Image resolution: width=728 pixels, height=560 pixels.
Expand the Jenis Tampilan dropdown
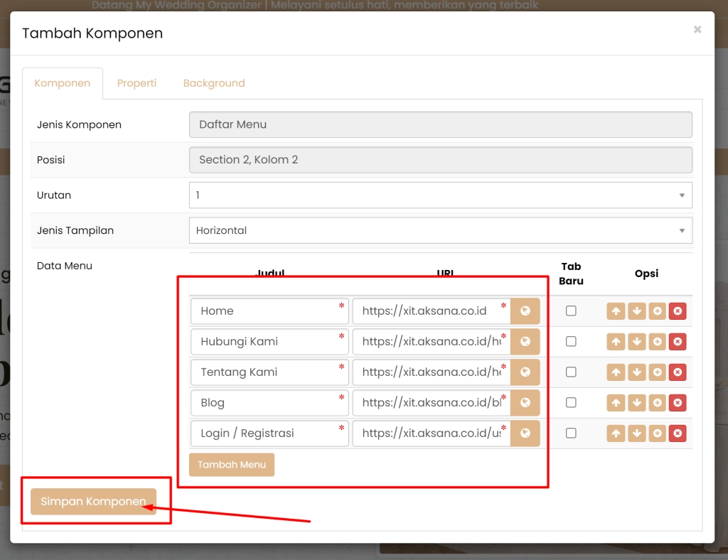[440, 231]
